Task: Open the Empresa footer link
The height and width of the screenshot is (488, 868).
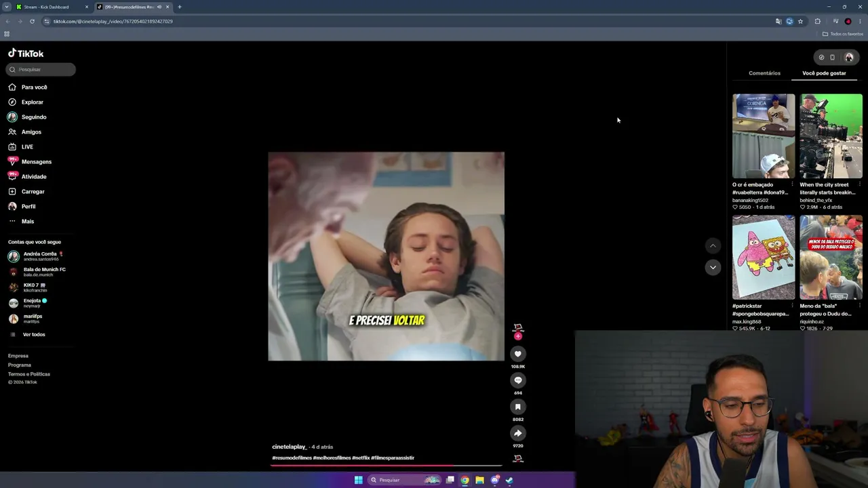Action: [18, 356]
